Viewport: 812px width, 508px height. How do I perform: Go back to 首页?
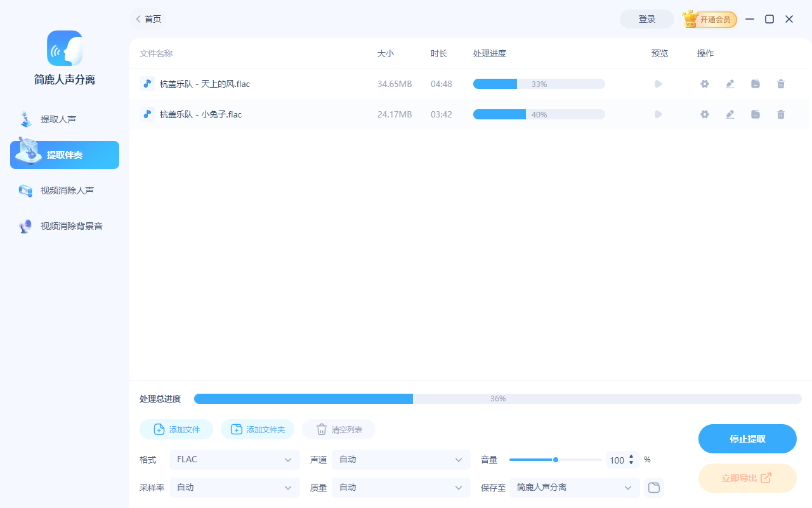pos(148,19)
